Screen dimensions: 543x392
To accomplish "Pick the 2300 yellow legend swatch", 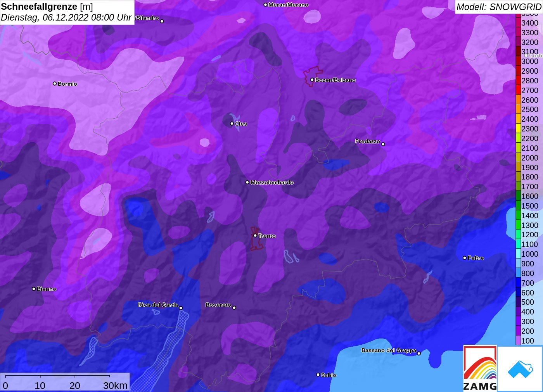I will click(518, 129).
